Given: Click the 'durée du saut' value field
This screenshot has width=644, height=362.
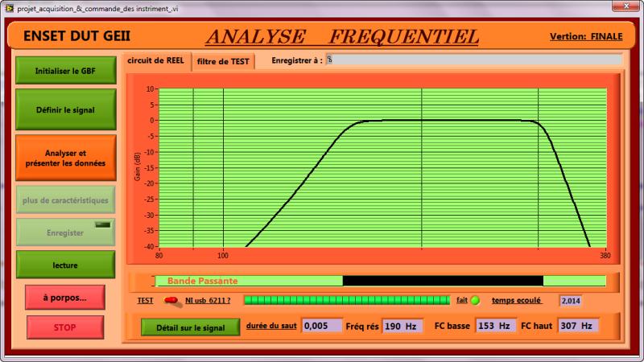Looking at the screenshot, I should 321,326.
